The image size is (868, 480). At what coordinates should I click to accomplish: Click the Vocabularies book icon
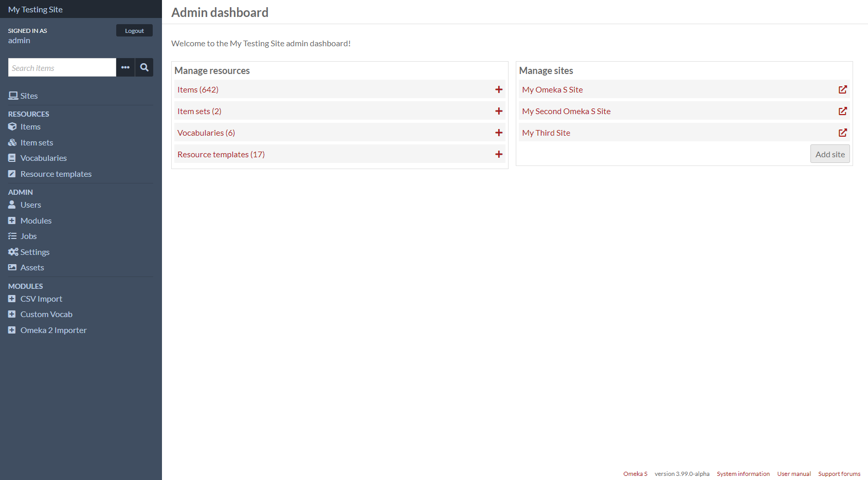12,158
